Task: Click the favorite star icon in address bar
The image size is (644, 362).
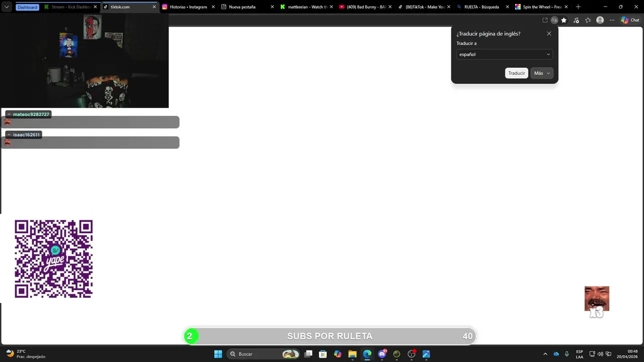Action: pos(564,20)
